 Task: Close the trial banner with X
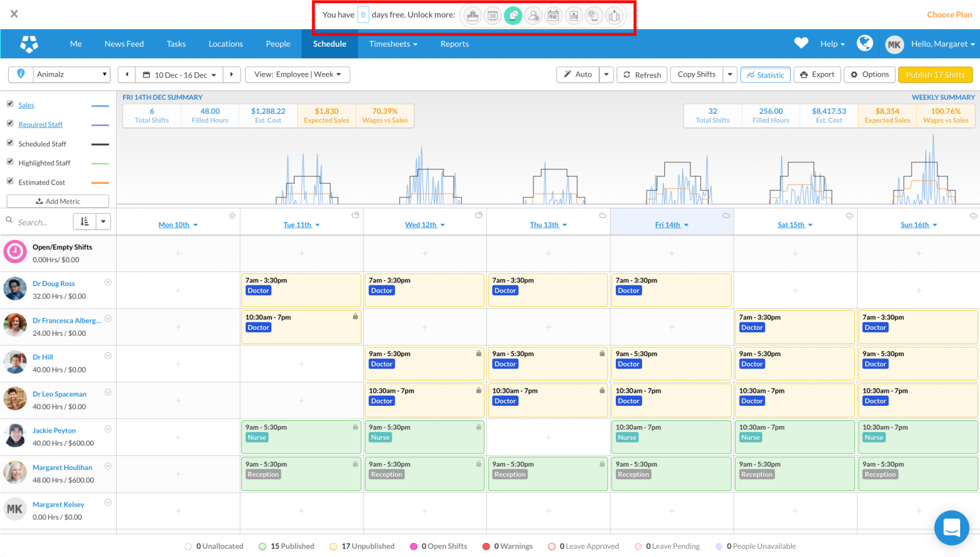[x=14, y=14]
